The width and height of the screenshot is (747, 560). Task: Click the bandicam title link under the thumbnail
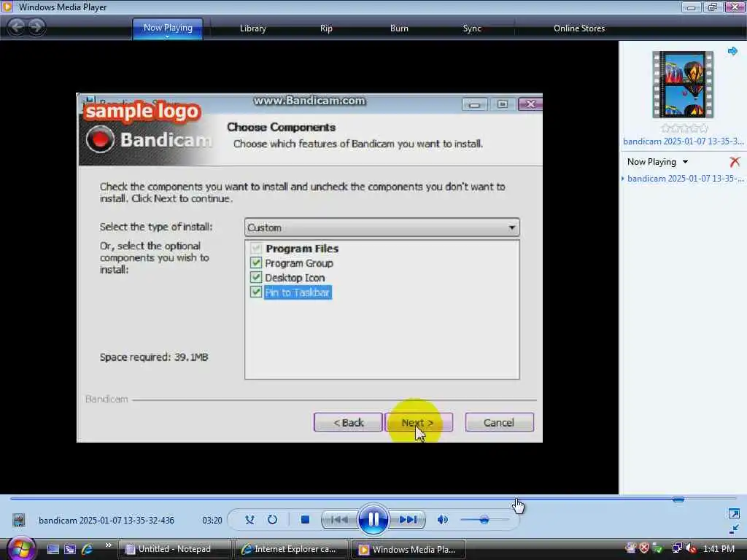(683, 141)
